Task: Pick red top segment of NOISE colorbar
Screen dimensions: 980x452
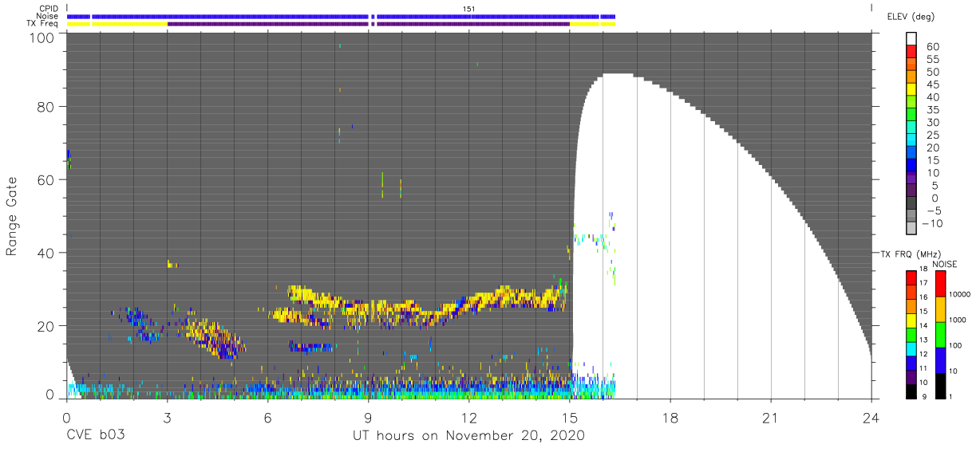Action: [x=940, y=284]
